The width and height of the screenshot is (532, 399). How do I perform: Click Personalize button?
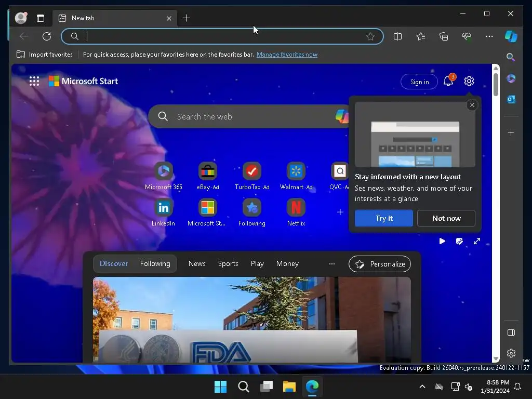pos(380,264)
